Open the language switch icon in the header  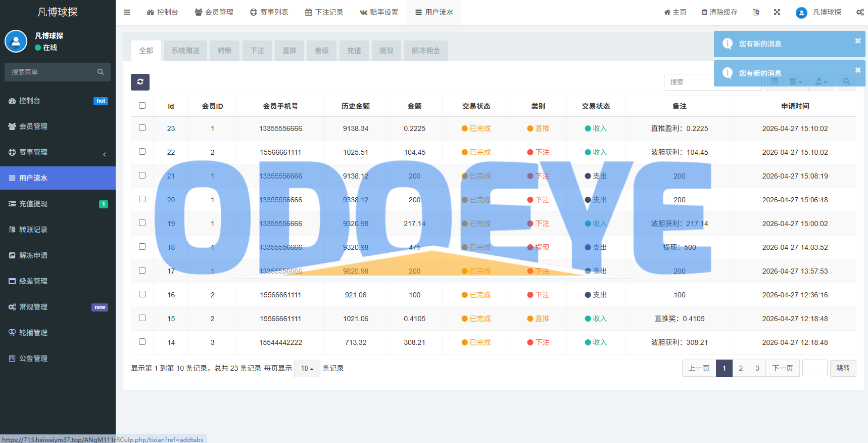(756, 12)
